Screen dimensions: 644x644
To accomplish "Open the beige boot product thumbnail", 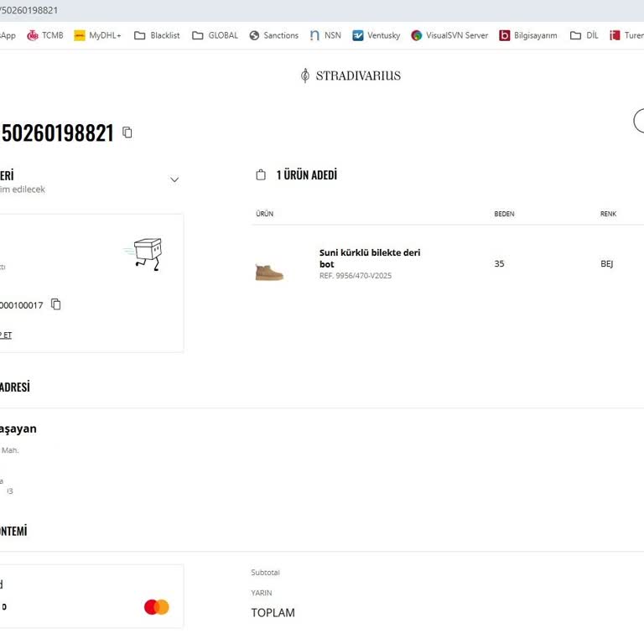I will click(x=269, y=272).
